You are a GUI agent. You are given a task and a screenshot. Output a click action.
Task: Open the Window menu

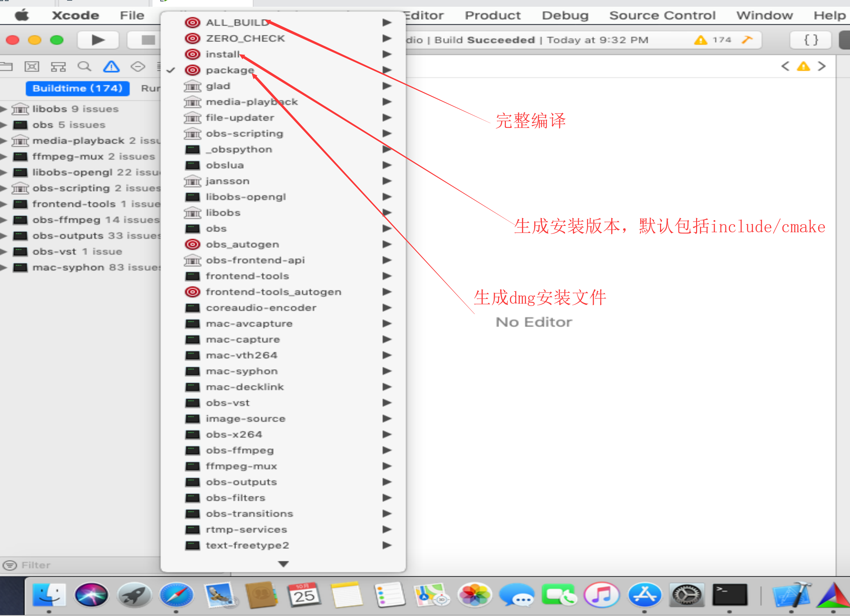point(764,15)
